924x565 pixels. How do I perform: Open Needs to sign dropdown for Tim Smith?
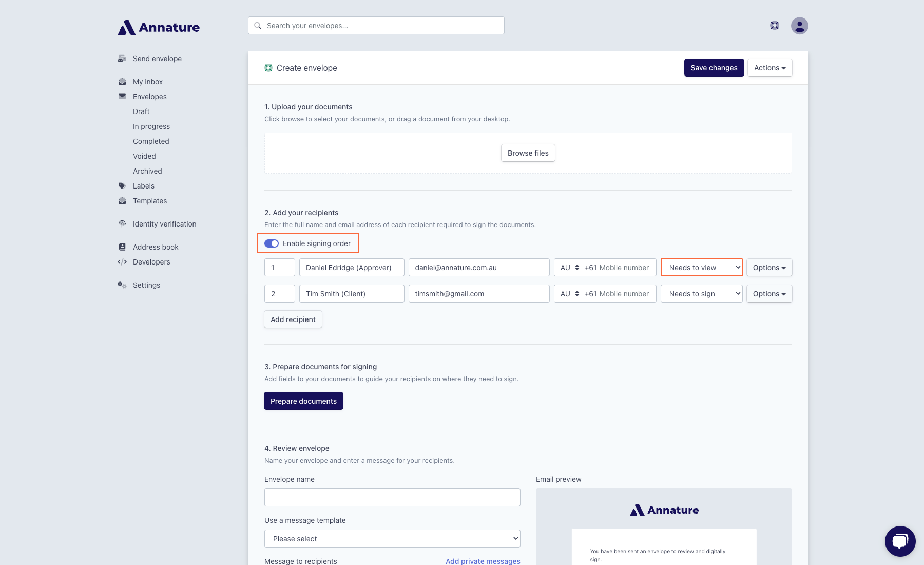[x=702, y=294]
